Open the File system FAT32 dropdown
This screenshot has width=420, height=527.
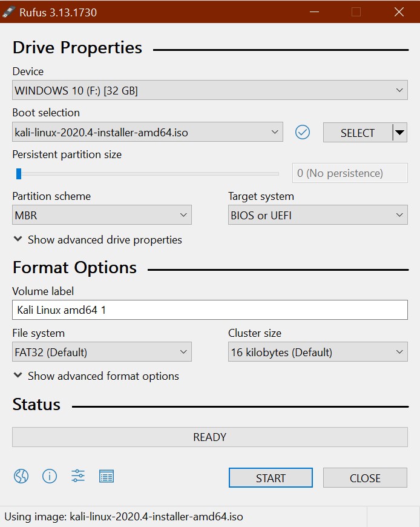(102, 352)
